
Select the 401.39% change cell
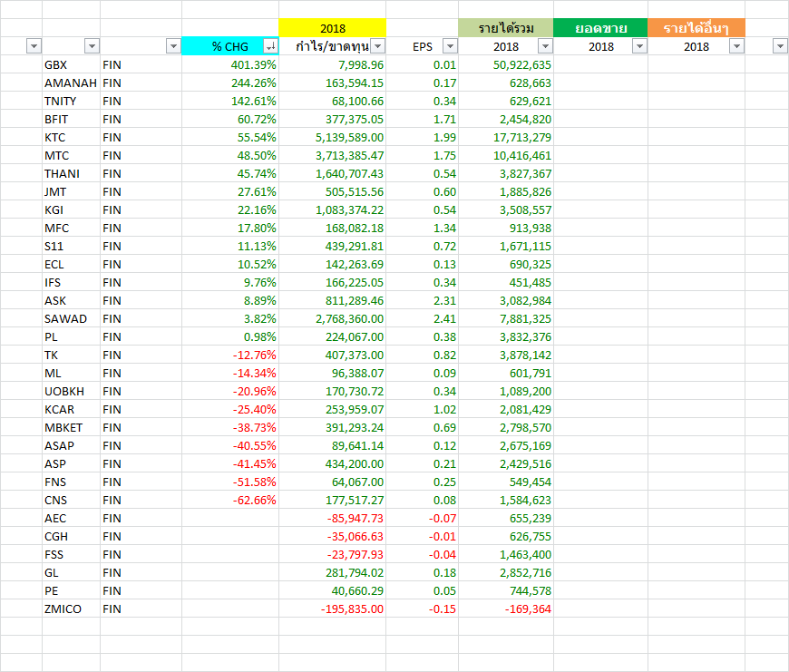pos(230,65)
